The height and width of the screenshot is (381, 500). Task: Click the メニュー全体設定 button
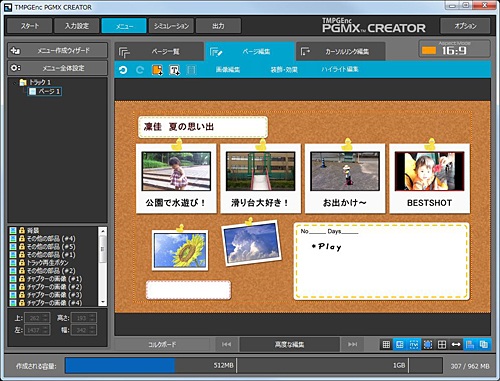[x=57, y=68]
